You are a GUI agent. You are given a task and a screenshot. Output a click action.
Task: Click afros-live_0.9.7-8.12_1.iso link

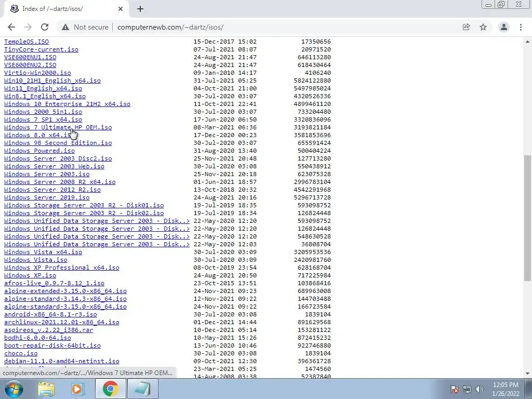point(54,284)
